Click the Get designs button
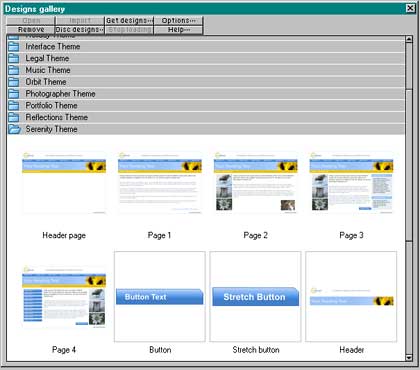 (x=129, y=21)
